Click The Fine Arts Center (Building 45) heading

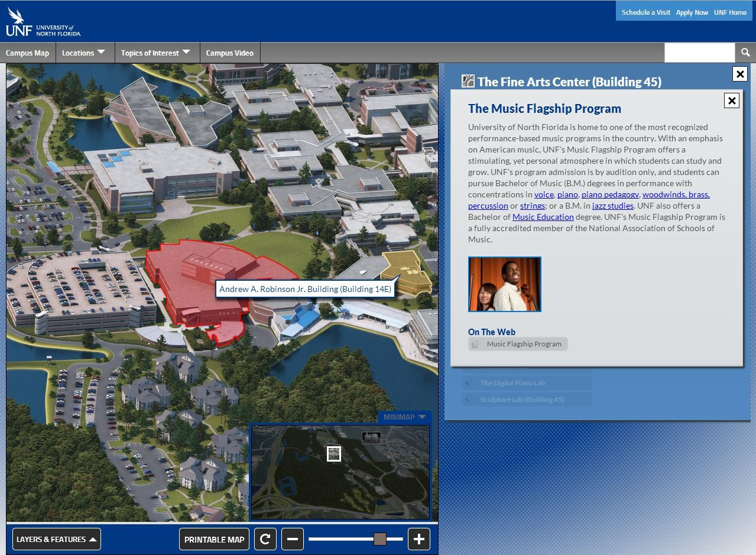(x=569, y=82)
